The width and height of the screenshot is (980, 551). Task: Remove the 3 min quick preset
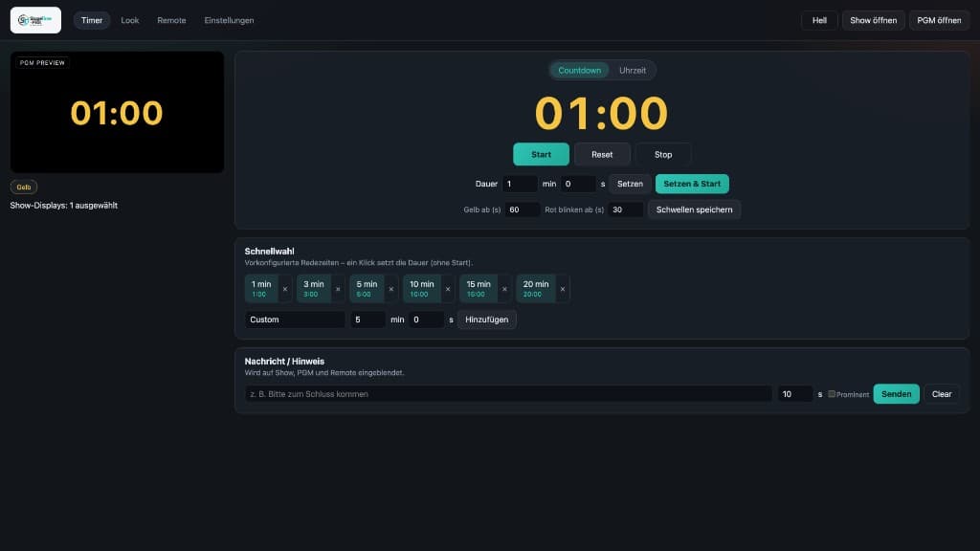point(338,289)
